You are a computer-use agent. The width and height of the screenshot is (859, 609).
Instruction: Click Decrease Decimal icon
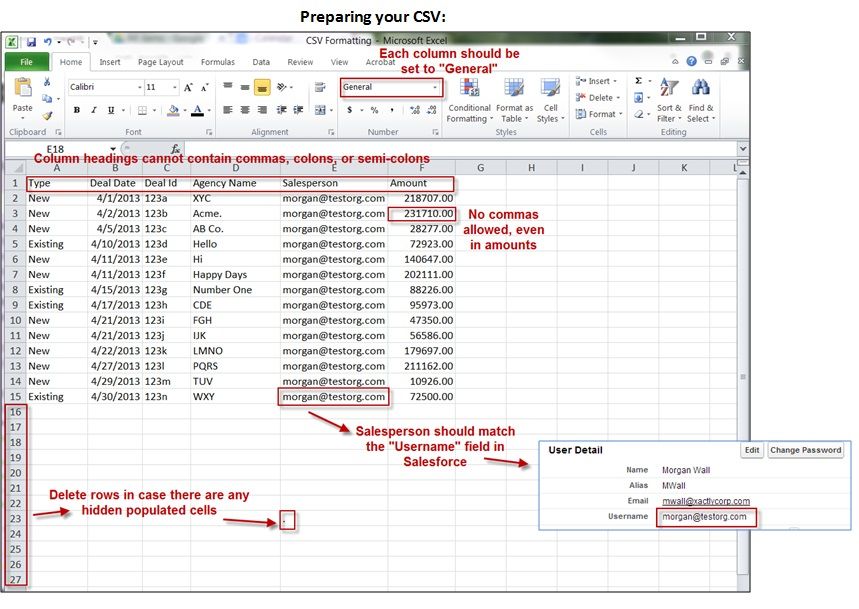[432, 110]
